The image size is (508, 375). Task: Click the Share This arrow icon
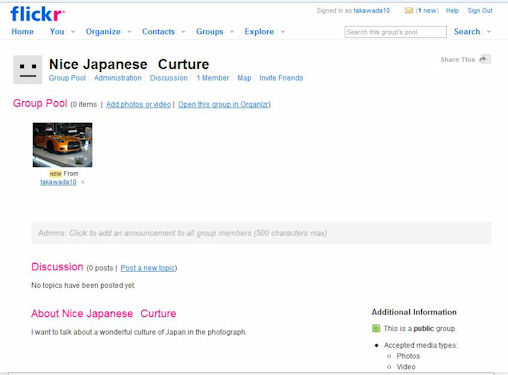[x=484, y=59]
